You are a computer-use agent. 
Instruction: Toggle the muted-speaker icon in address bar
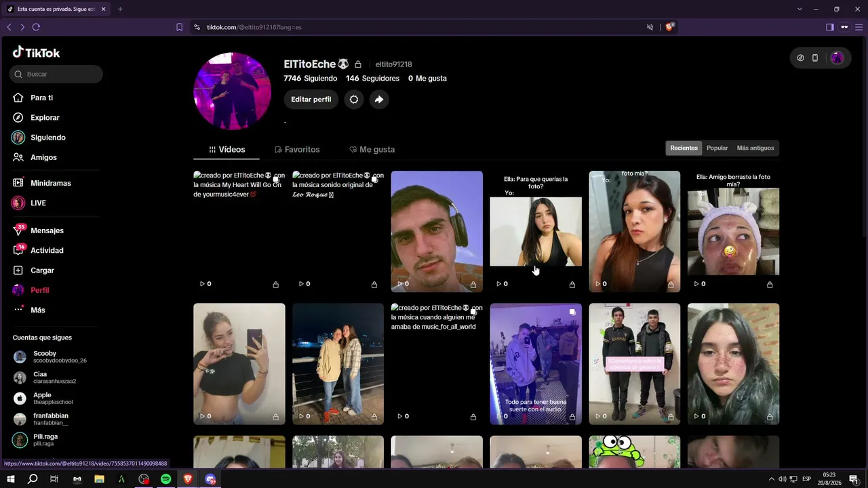click(x=650, y=27)
